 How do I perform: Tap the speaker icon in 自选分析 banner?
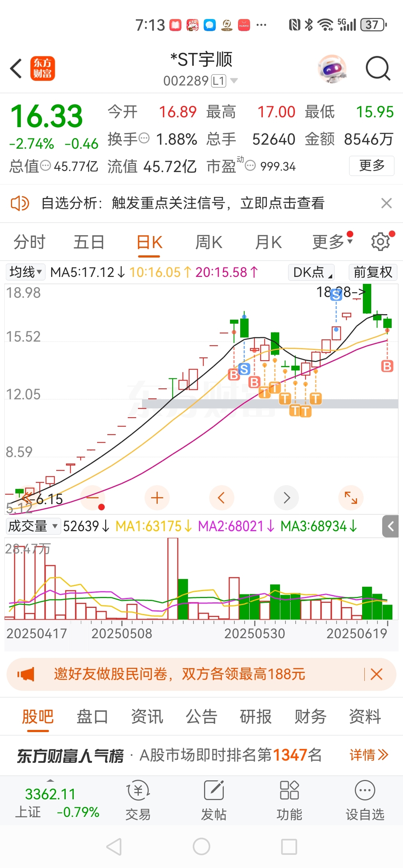(x=20, y=203)
